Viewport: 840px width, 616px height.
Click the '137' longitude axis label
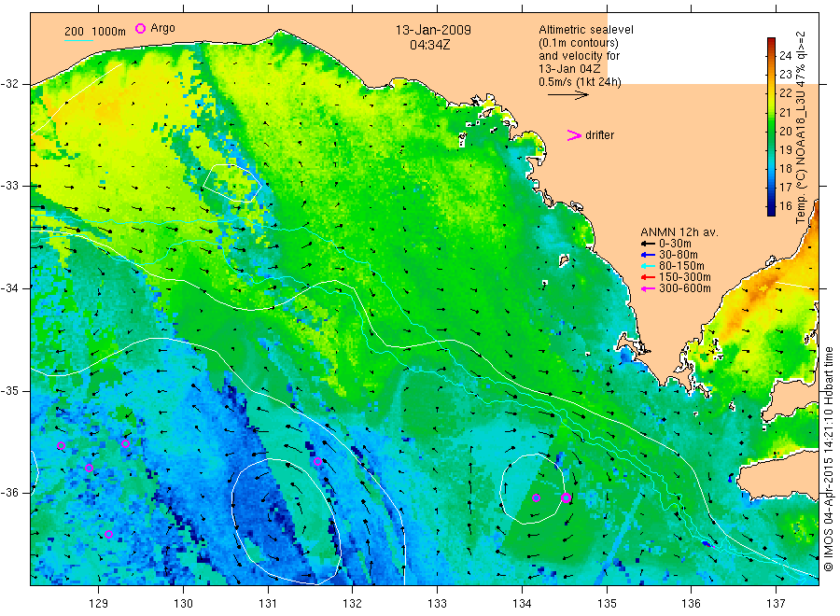[x=776, y=604]
